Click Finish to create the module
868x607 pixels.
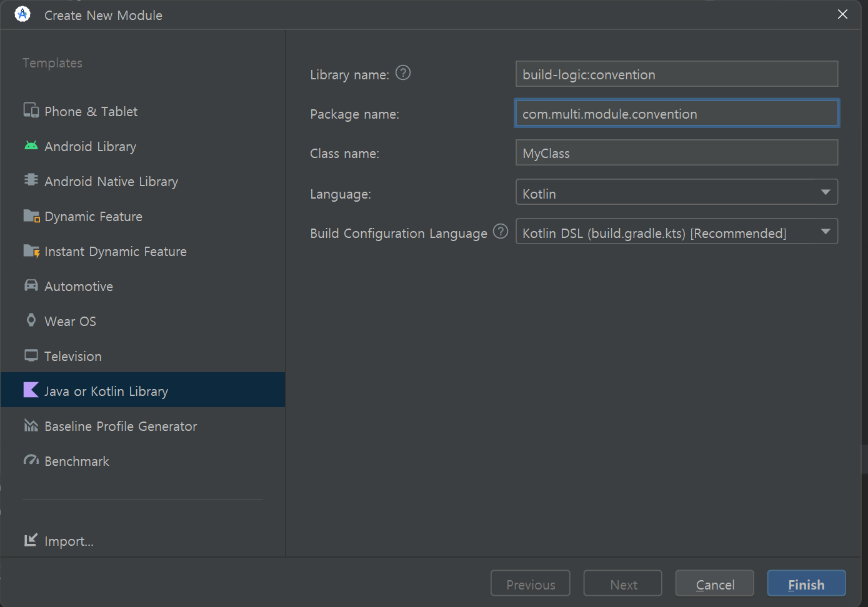point(806,584)
